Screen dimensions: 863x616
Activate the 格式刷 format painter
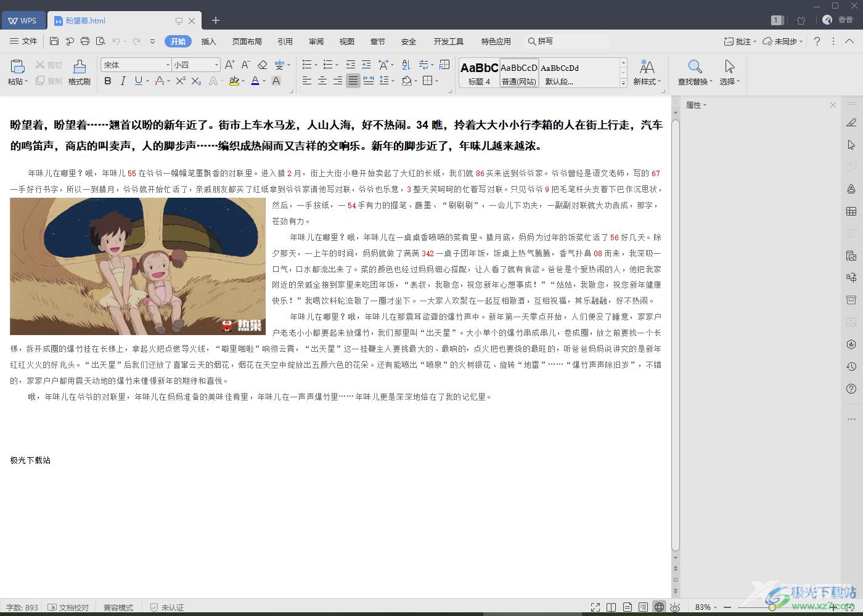(80, 72)
